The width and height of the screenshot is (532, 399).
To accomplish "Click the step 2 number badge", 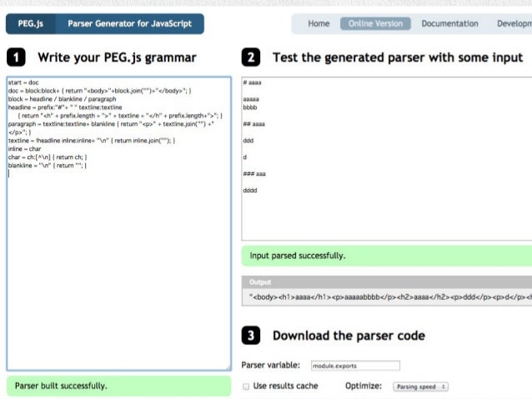I will [251, 57].
